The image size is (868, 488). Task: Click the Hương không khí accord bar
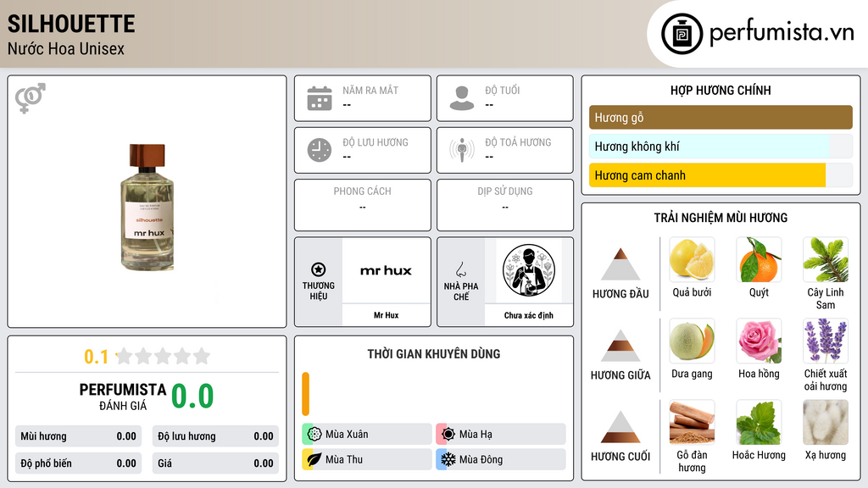721,146
